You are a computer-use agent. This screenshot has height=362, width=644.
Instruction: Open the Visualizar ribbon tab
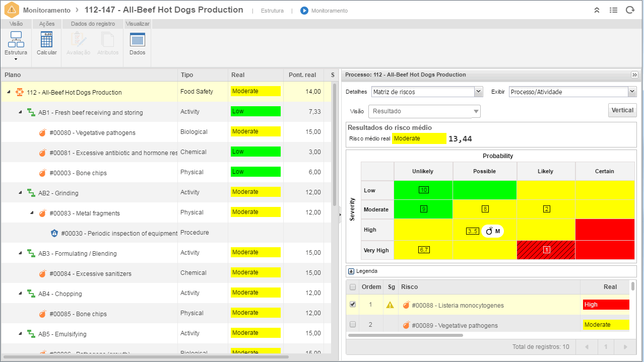pos(138,24)
